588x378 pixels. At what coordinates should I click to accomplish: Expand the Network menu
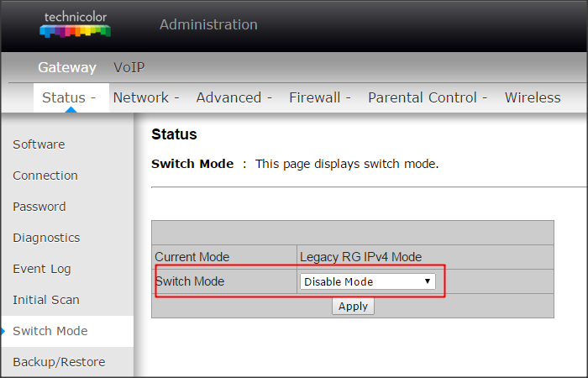point(146,97)
